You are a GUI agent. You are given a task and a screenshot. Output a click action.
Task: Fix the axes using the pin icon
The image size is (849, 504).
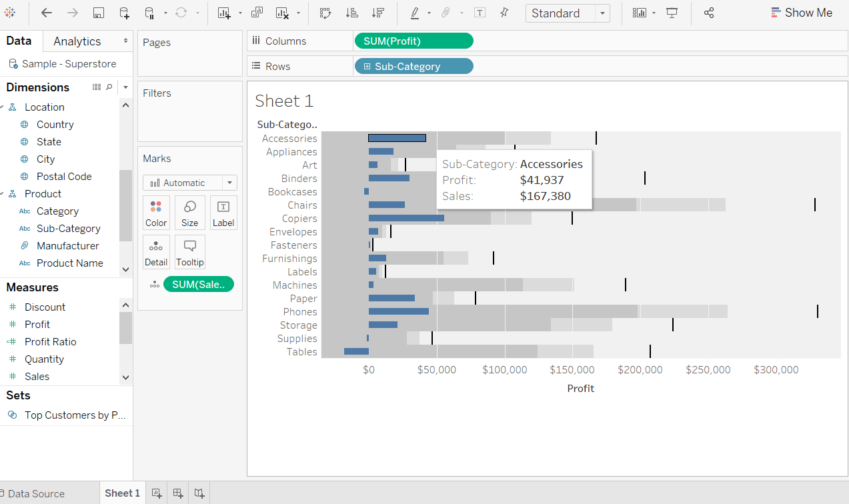[x=504, y=13]
